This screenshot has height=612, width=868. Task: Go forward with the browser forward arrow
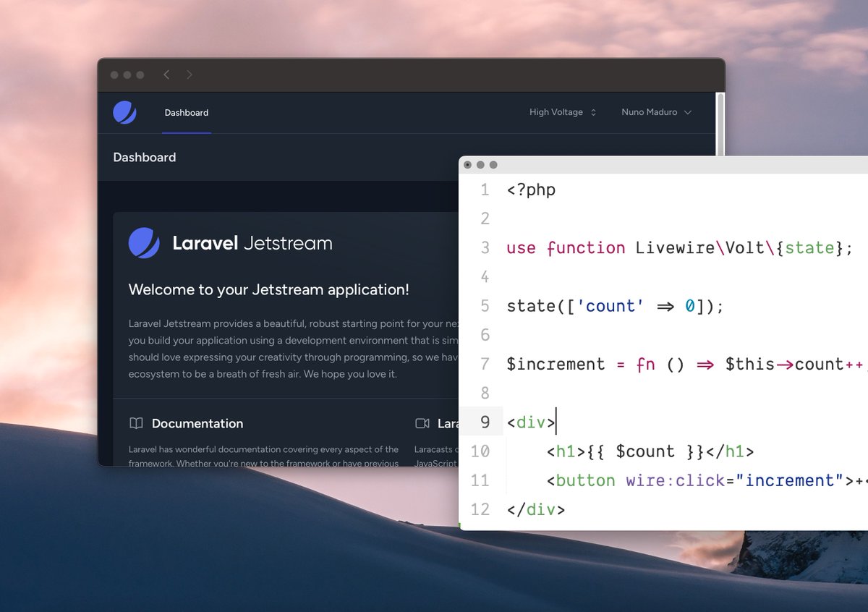coord(190,75)
